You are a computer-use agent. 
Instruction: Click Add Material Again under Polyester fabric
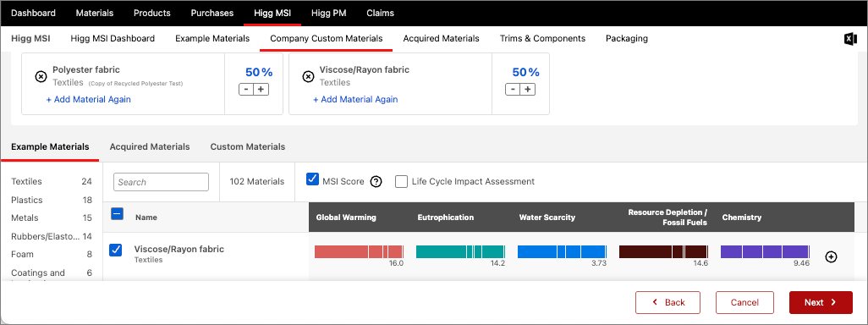pos(89,100)
